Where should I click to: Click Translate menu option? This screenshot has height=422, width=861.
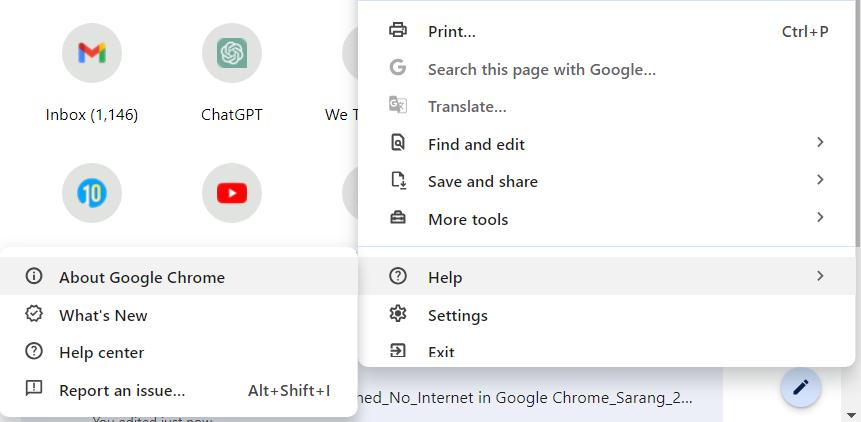[x=467, y=106]
